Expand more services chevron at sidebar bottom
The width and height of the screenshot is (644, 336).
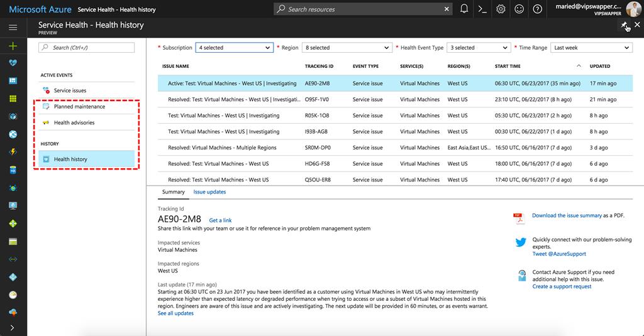coord(12,328)
